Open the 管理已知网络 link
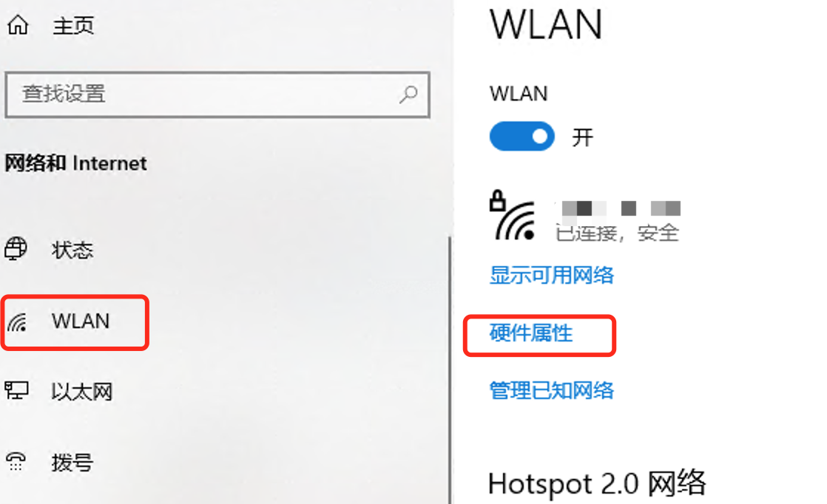 coord(552,390)
